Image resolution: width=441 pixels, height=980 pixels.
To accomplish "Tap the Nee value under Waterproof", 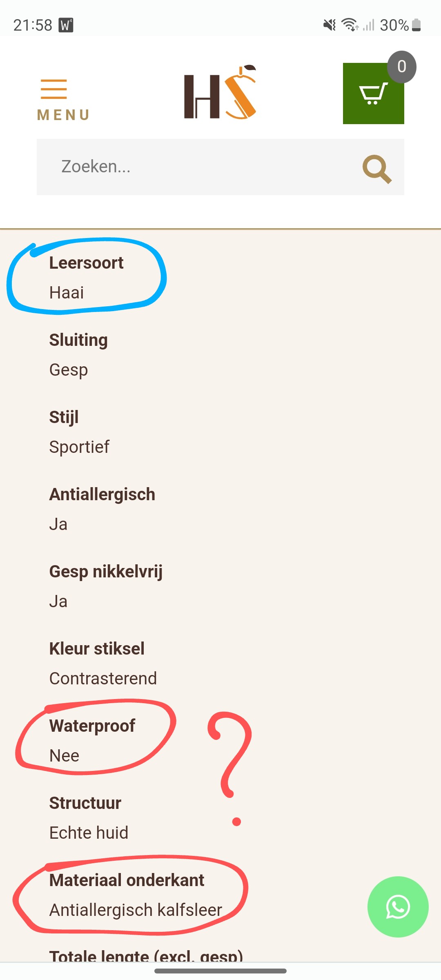I will tap(64, 756).
